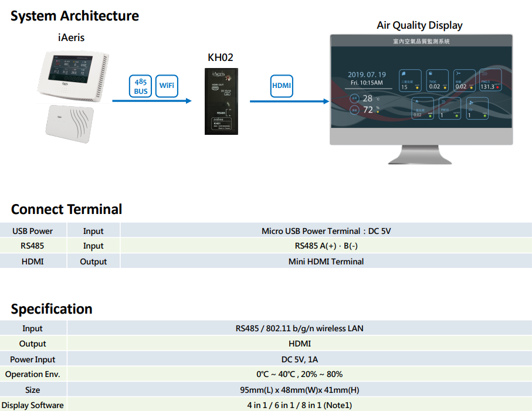532x411 pixels.
Task: Toggle the WiFi connection badge
Action: (167, 86)
